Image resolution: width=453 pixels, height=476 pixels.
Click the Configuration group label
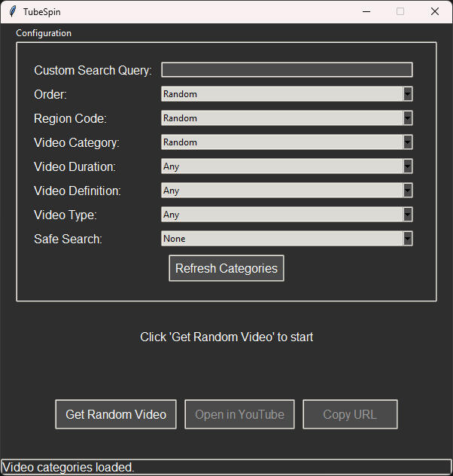[44, 33]
